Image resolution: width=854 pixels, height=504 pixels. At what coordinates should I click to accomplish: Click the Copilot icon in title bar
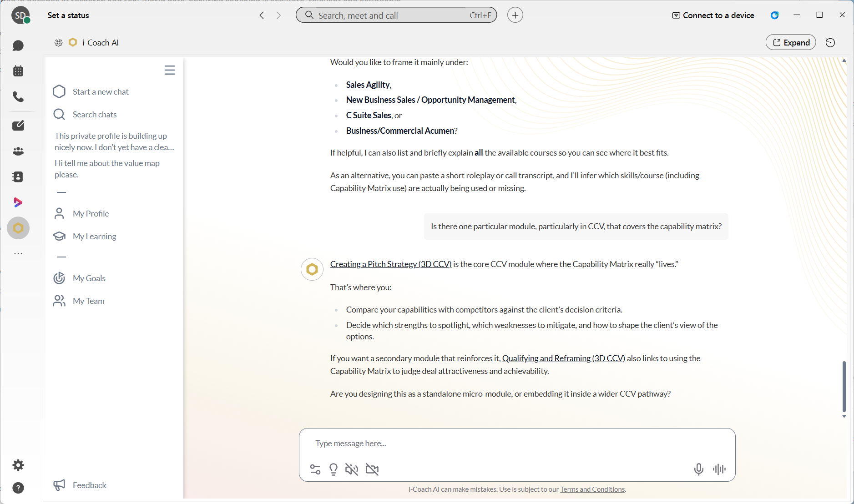point(775,15)
